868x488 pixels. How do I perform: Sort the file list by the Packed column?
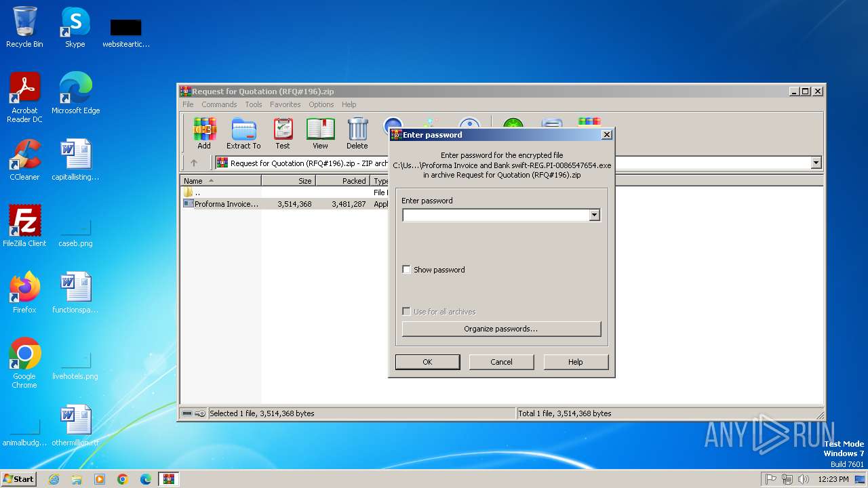click(x=343, y=181)
